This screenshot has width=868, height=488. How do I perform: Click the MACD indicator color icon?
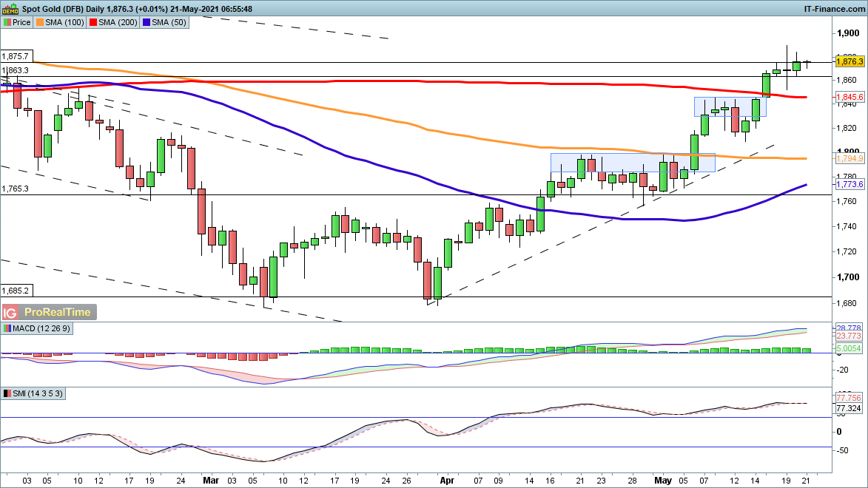click(7, 328)
